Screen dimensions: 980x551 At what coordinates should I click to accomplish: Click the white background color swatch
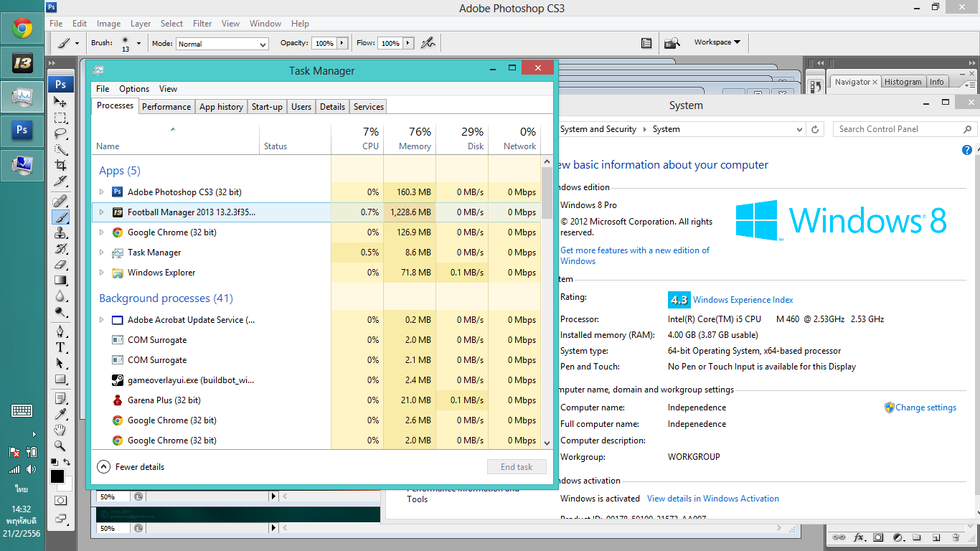(x=67, y=484)
